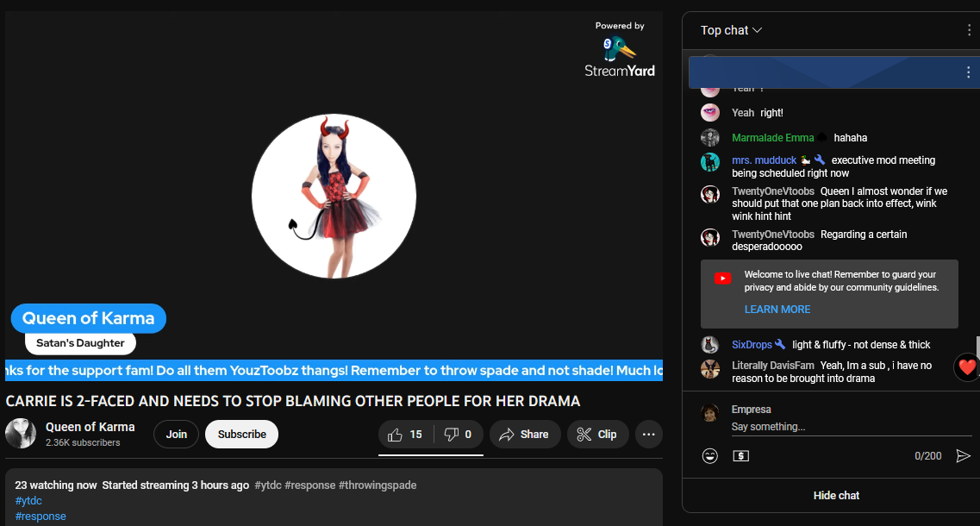Share the video
980x526 pixels.
(x=525, y=434)
